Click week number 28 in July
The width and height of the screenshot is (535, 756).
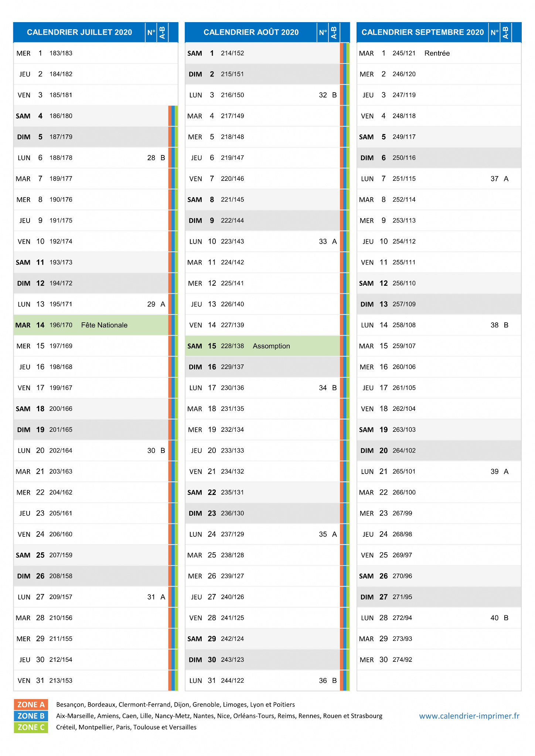pos(151,158)
